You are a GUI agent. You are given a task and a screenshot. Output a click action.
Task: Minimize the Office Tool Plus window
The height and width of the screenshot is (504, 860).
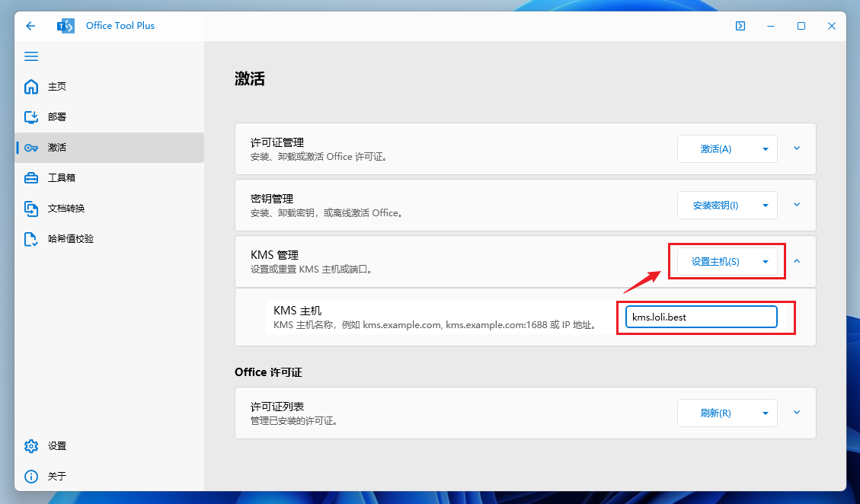coord(771,26)
